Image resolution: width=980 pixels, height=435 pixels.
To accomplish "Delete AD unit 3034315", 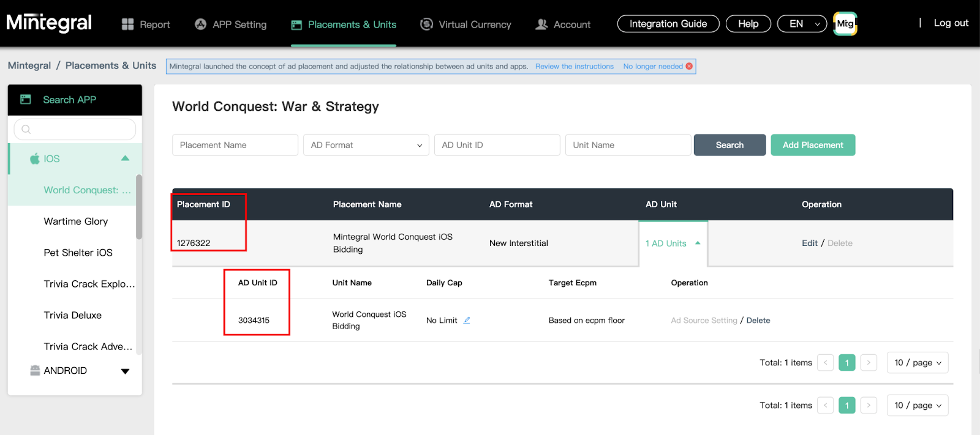I will [758, 320].
